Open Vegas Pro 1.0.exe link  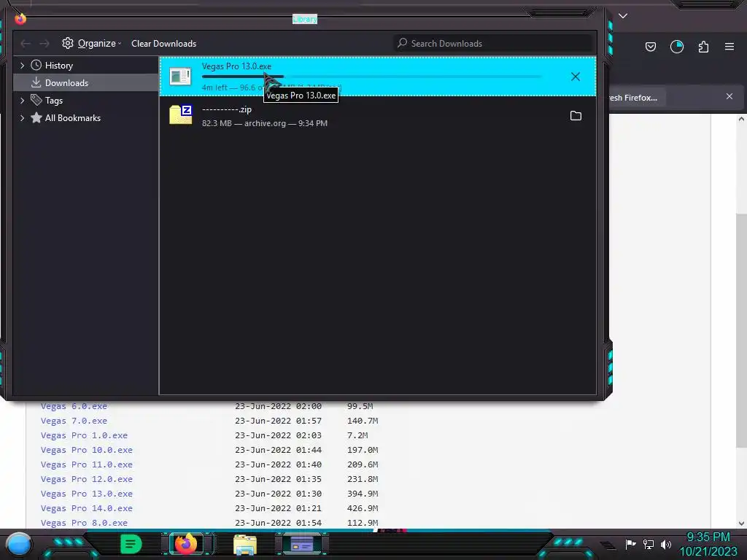[84, 436]
